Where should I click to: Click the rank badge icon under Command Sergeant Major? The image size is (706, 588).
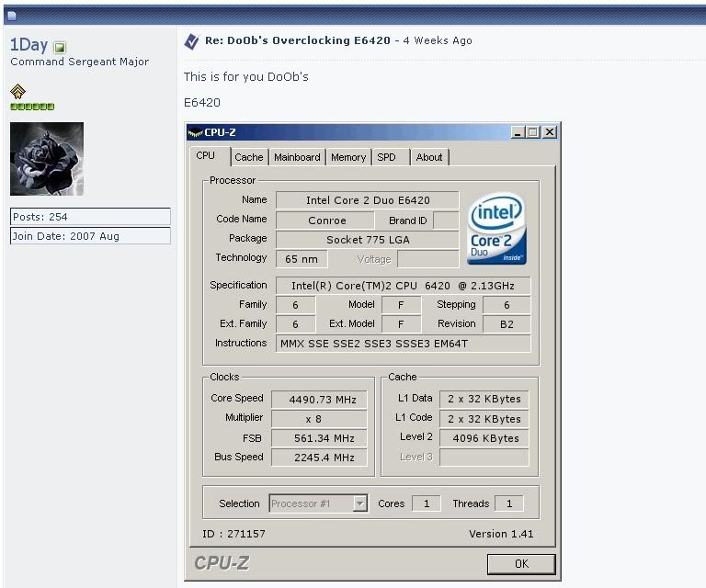click(17, 91)
